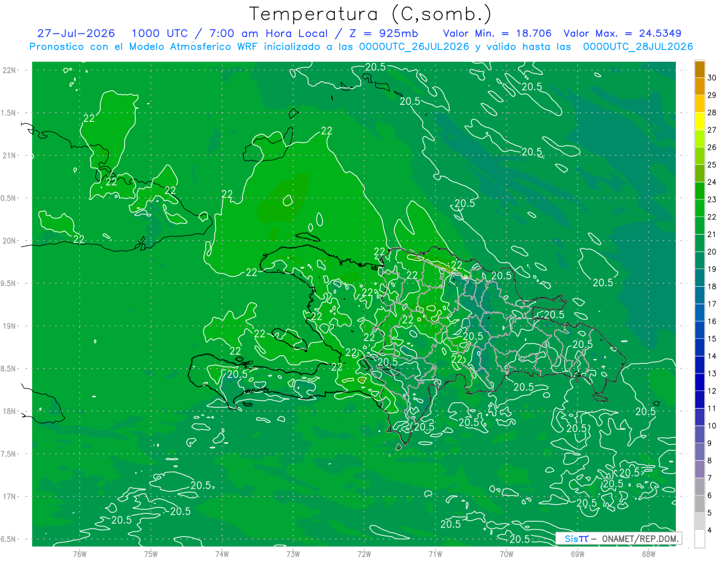Image resolution: width=728 pixels, height=562 pixels.
Task: Click the '4' label on the color scale
Action: point(710,530)
